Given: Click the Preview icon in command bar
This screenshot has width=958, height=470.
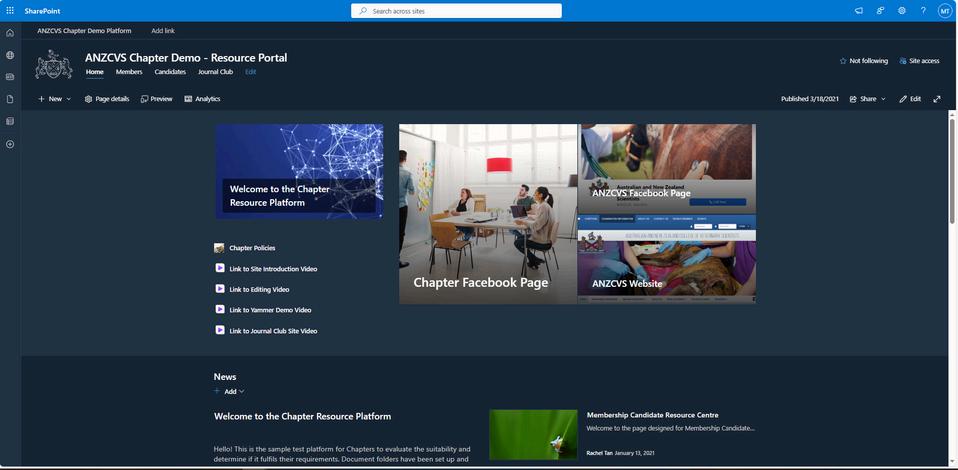Looking at the screenshot, I should click(144, 99).
